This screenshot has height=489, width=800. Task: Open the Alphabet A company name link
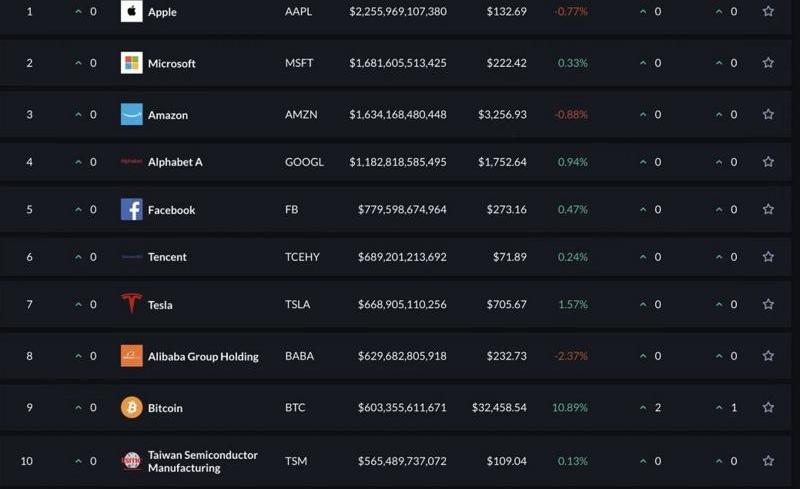click(175, 162)
